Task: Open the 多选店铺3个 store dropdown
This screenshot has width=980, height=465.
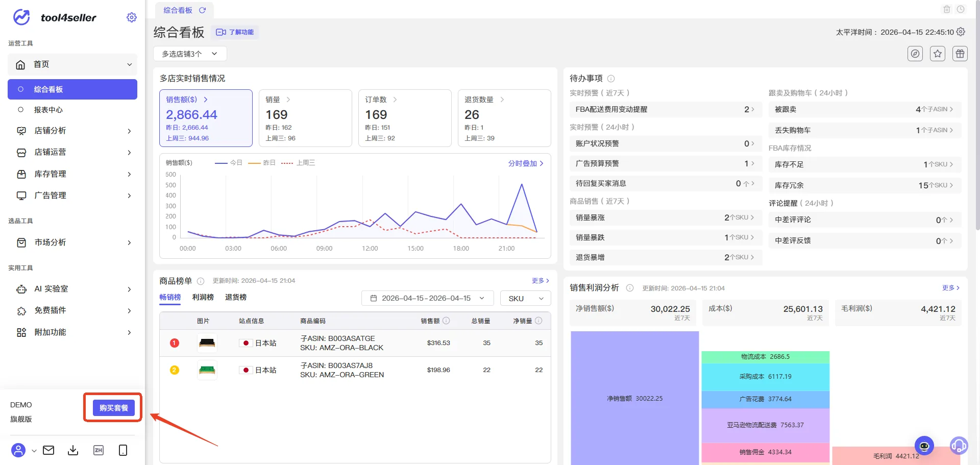Action: coord(190,54)
